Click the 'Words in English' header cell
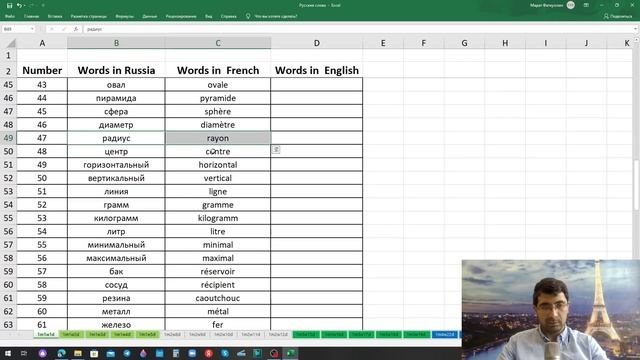 point(316,70)
